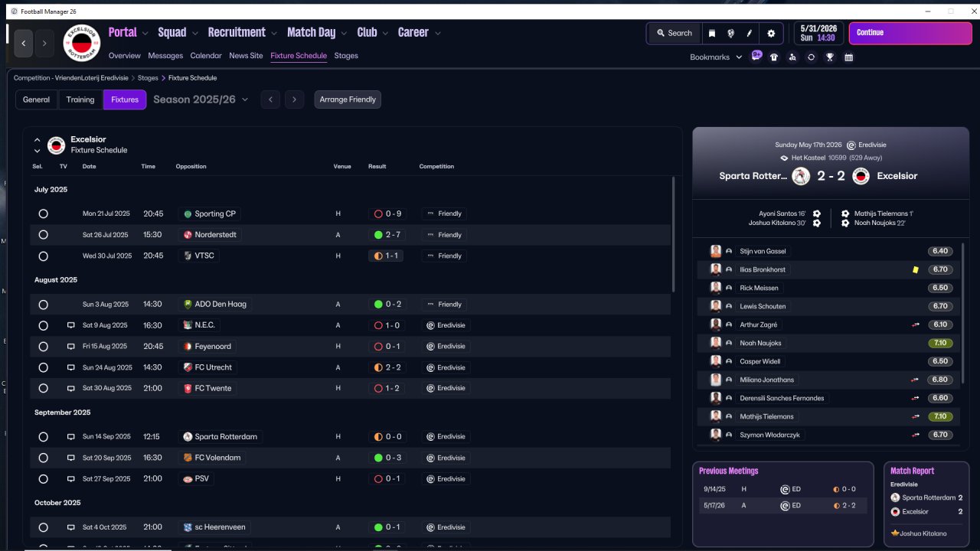Select the PSV fixture radio button
This screenshot has height=551, width=980.
43,478
